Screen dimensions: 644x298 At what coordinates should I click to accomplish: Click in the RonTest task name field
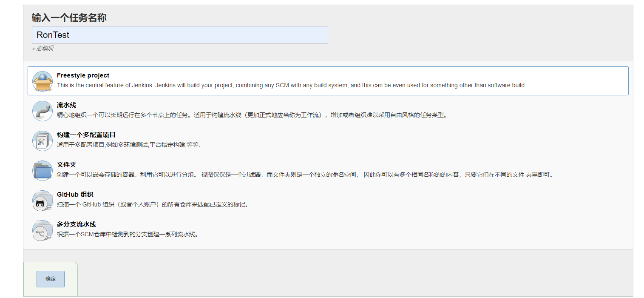(x=179, y=35)
